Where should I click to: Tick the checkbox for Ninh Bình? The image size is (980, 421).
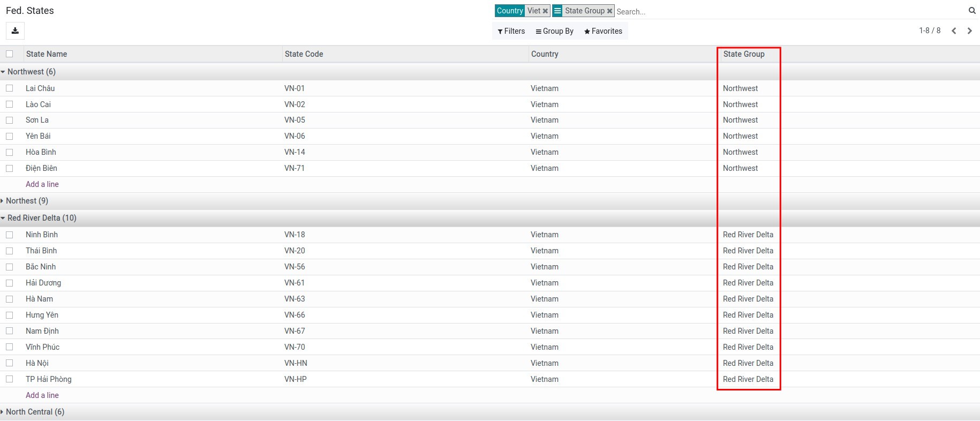click(x=10, y=235)
